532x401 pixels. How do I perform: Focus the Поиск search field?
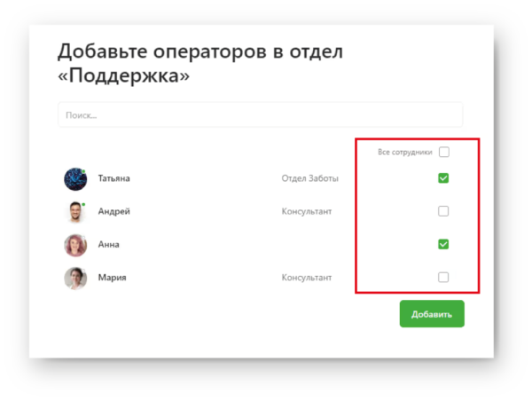pos(260,114)
